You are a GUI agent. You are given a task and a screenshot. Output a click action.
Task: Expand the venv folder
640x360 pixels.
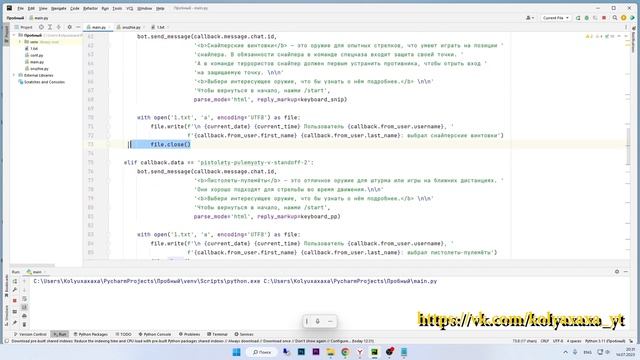pyautogui.click(x=20, y=42)
